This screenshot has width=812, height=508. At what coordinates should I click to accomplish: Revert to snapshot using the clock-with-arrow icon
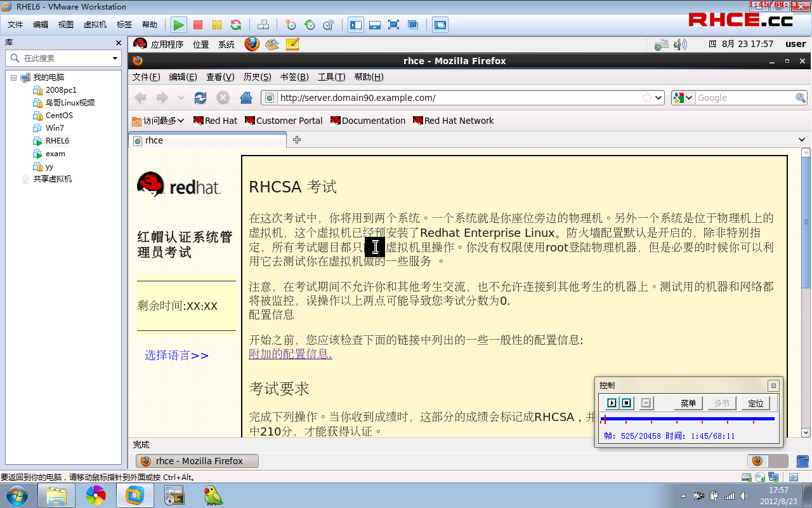pyautogui.click(x=310, y=25)
